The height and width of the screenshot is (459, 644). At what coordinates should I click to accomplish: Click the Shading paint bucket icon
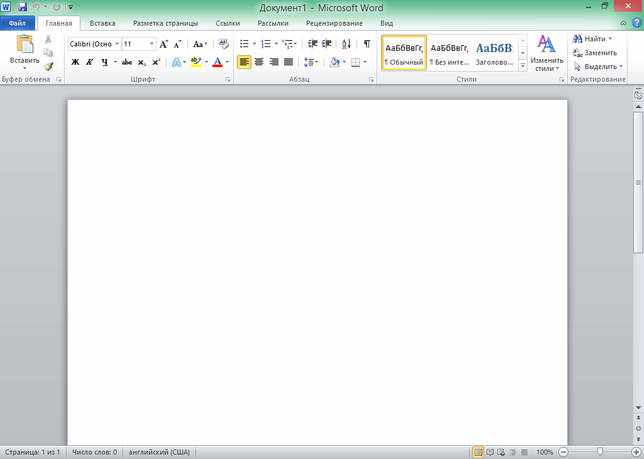(x=335, y=62)
